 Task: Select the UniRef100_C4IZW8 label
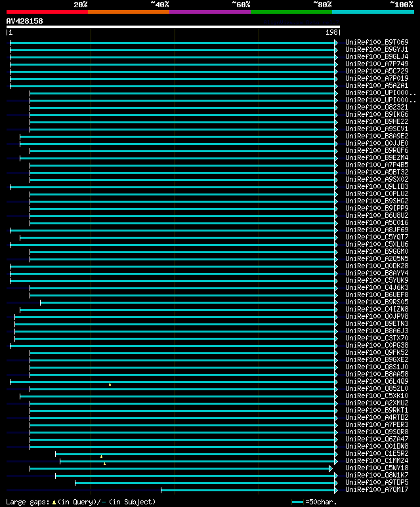(x=377, y=309)
